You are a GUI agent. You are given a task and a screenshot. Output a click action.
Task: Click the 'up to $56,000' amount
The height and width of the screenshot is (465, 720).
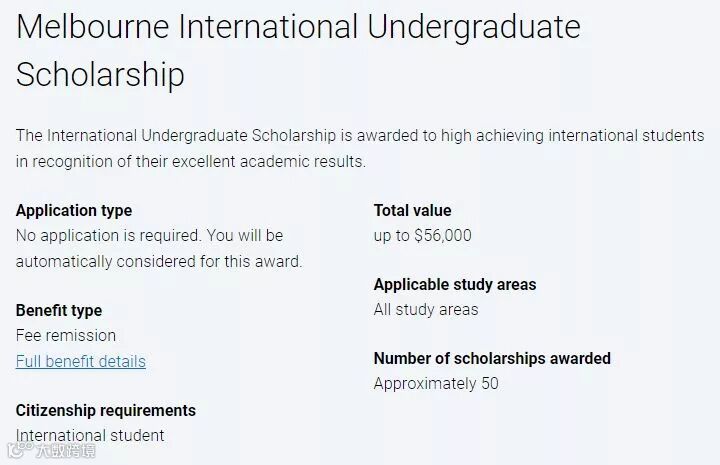[422, 236]
